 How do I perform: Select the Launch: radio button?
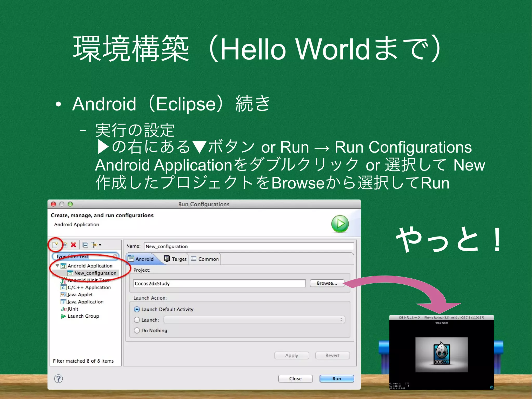coord(137,320)
